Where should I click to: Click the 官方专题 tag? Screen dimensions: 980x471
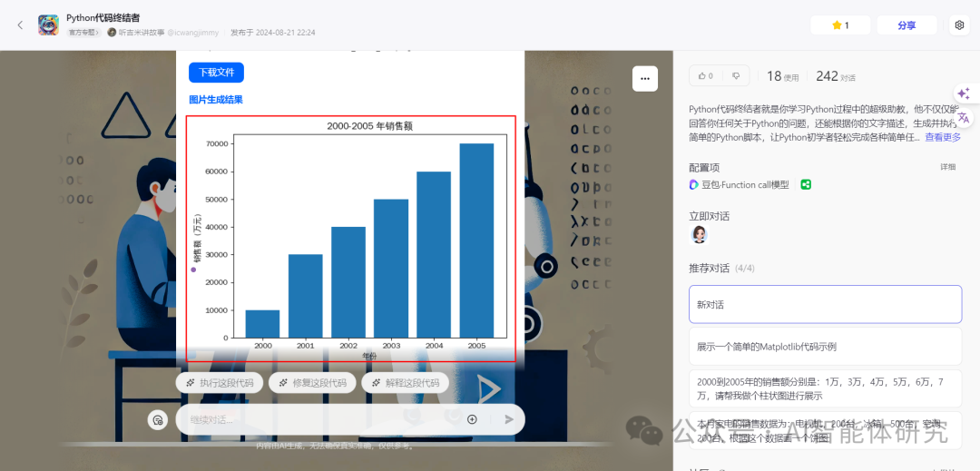(x=84, y=33)
